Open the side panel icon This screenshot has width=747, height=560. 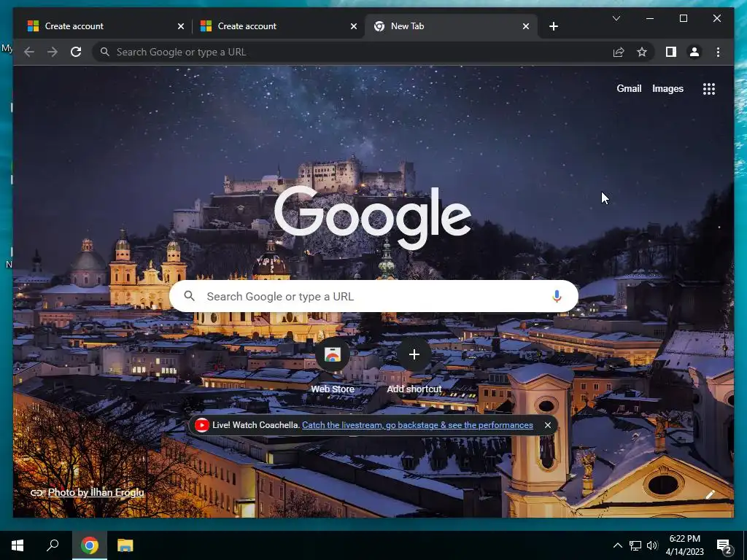coord(671,52)
